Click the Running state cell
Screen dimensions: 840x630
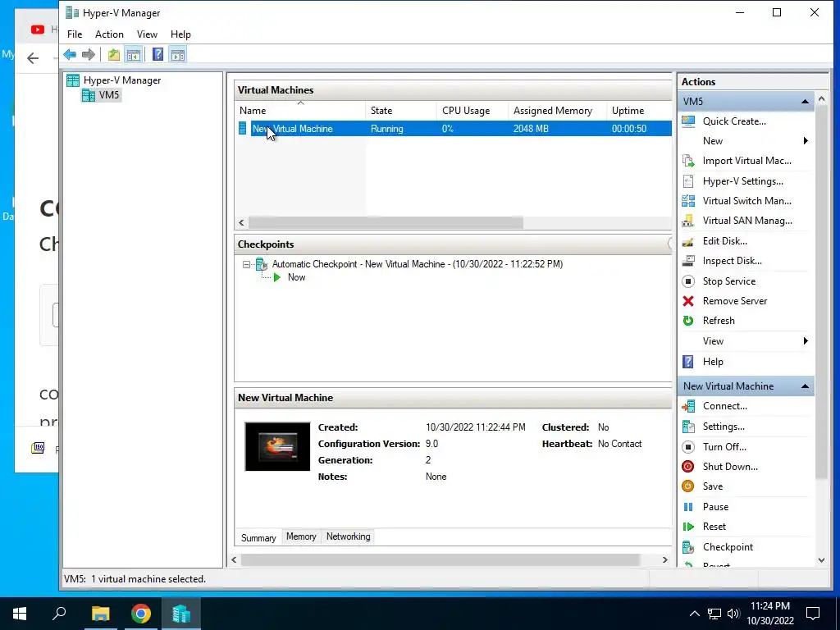(x=387, y=129)
